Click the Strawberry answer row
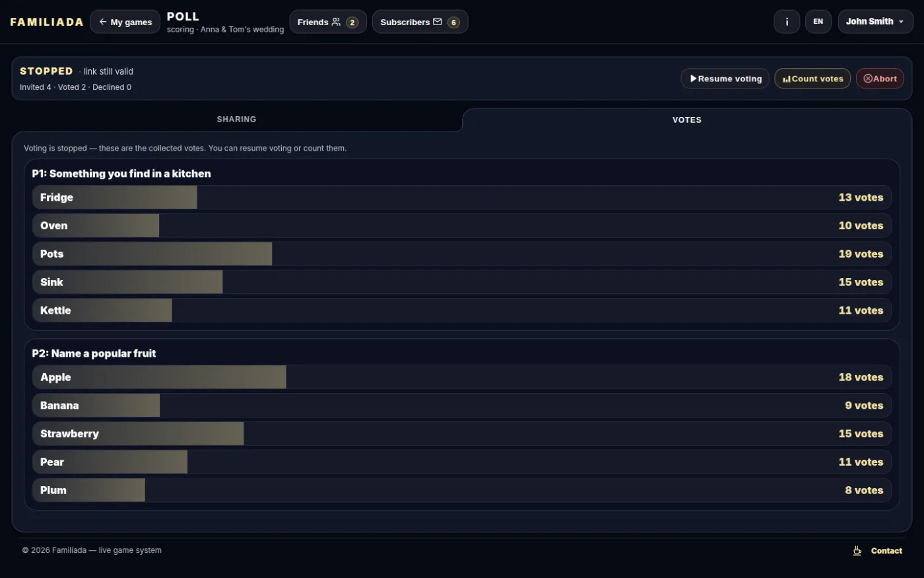924x578 pixels. click(x=462, y=434)
